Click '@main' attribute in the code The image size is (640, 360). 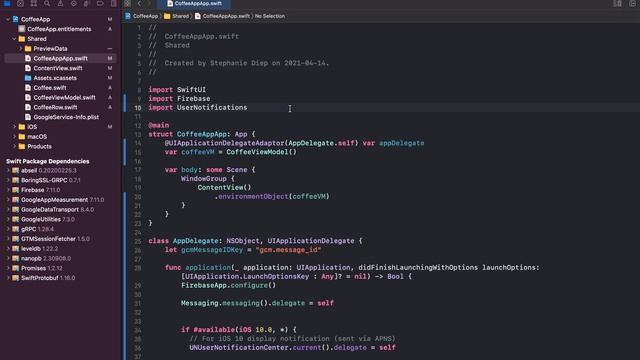point(158,125)
